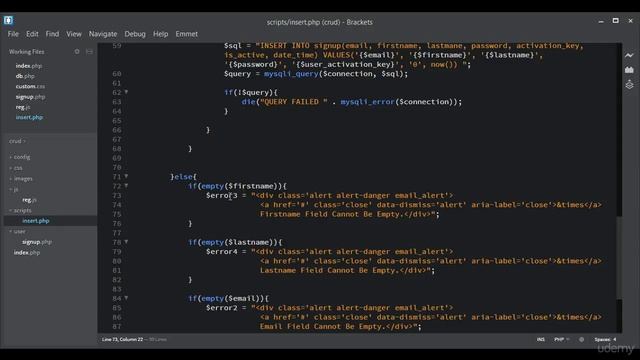Click the $error2 variable on line 85
The image size is (640, 360).
222,308
